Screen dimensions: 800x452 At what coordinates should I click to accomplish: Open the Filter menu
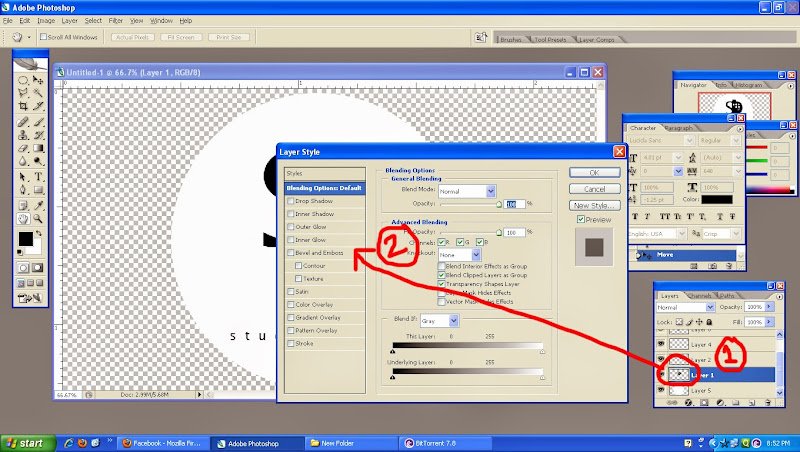115,20
